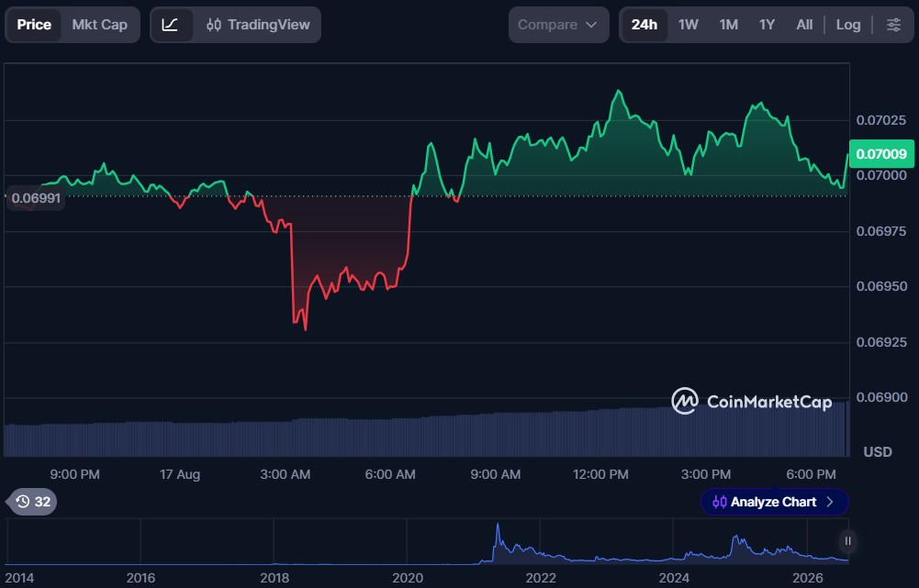919x588 pixels.
Task: Click the Analyze Chart button
Action: [774, 502]
